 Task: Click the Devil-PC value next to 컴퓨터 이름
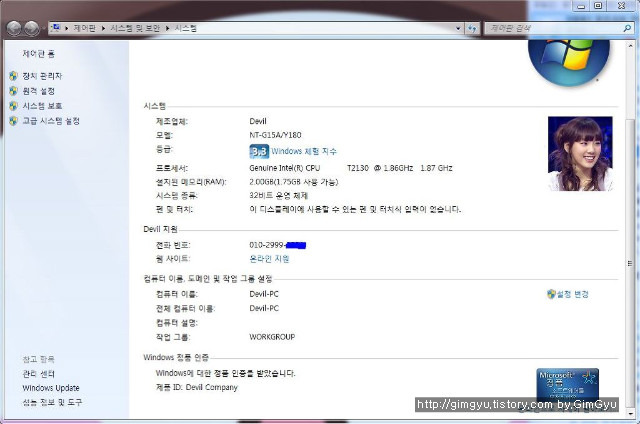264,294
